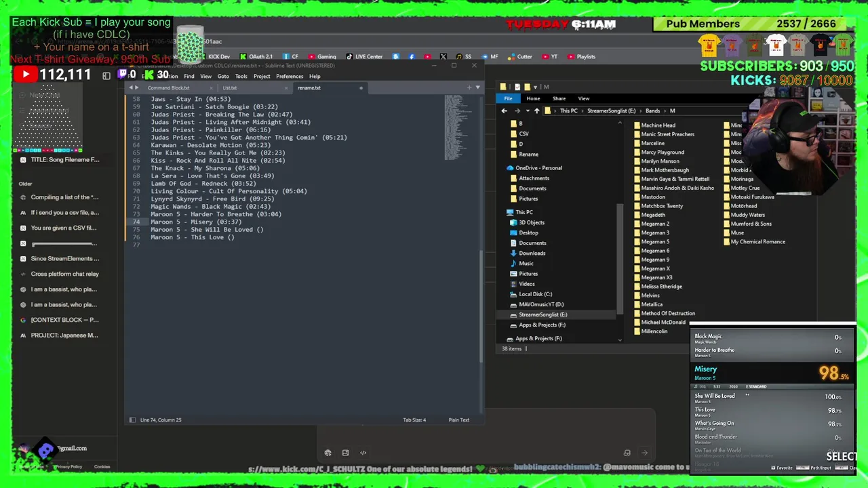Viewport: 868px width, 488px height.
Task: Close the Command Block.txt tab
Action: 211,88
